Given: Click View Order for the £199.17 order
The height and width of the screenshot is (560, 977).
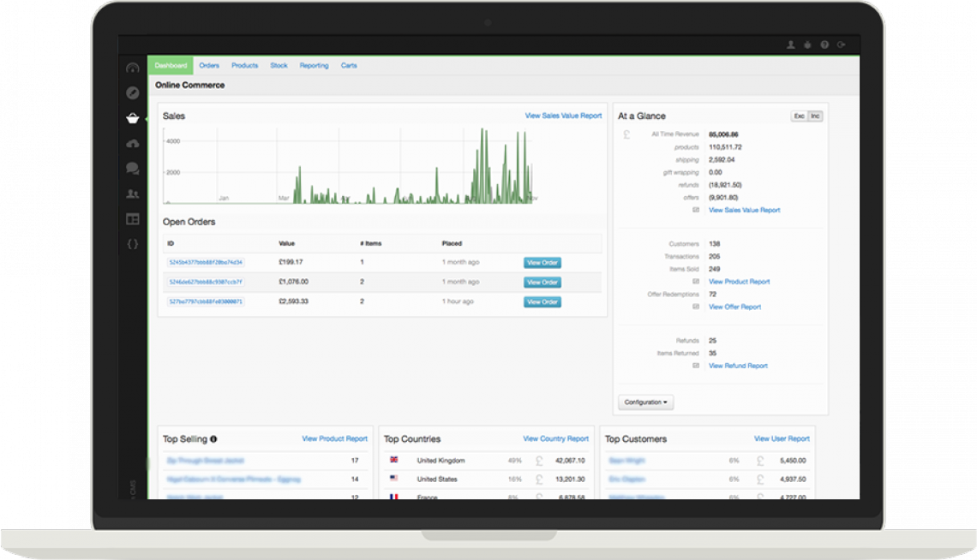Looking at the screenshot, I should coord(542,263).
